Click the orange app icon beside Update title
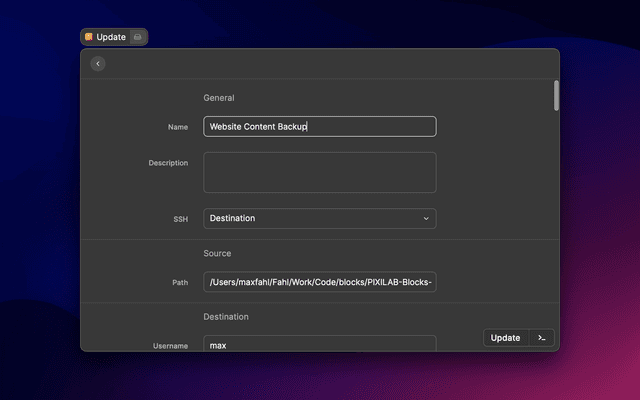640x400 pixels. [89, 37]
